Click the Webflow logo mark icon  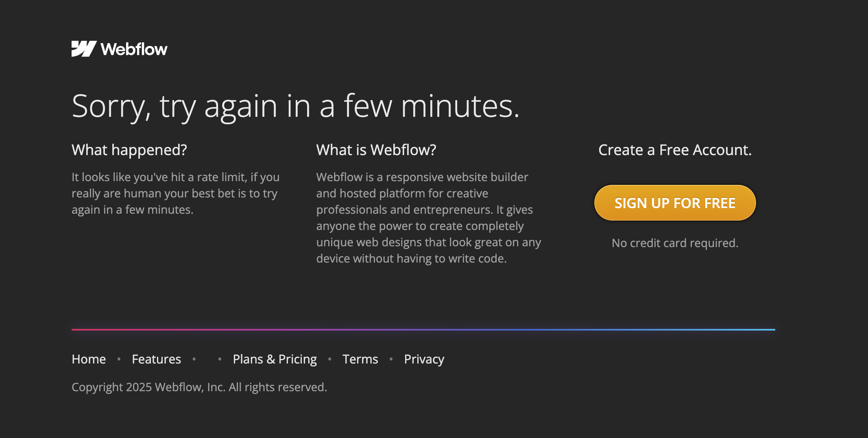click(84, 49)
